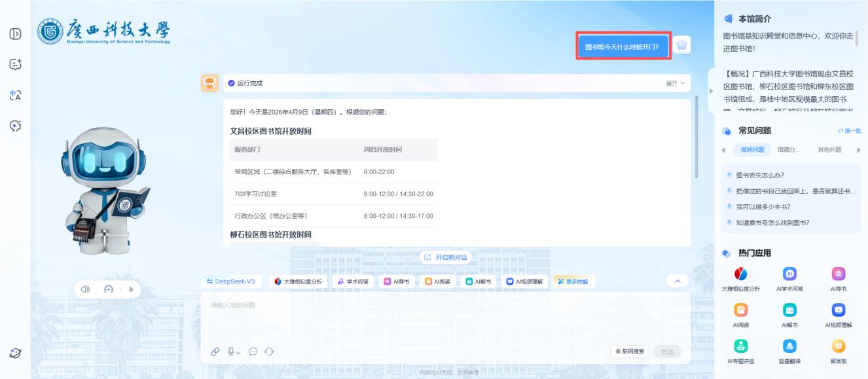This screenshot has height=379, width=868.
Task: Open the Chinese-English translation icon in sidebar
Action: click(15, 96)
